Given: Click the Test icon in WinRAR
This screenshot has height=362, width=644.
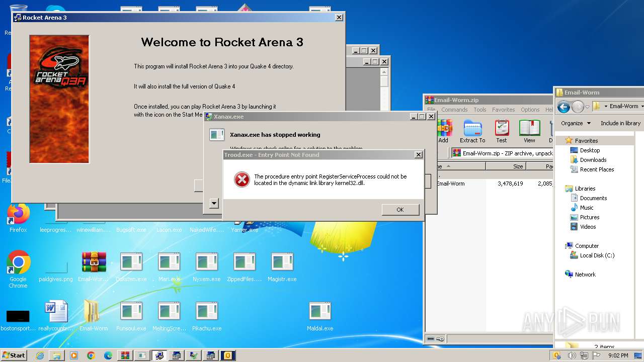Looking at the screenshot, I should tap(502, 131).
